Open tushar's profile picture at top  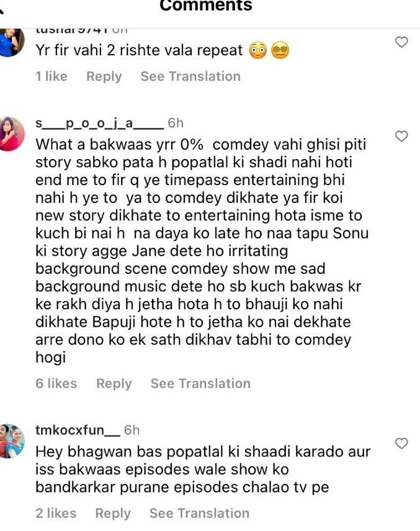click(x=12, y=42)
